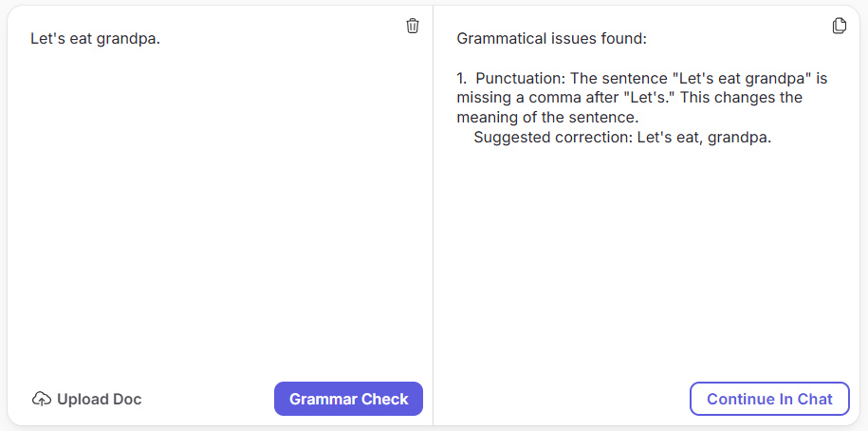
Task: Click the "Grammatical issues found:" heading
Action: [x=551, y=39]
